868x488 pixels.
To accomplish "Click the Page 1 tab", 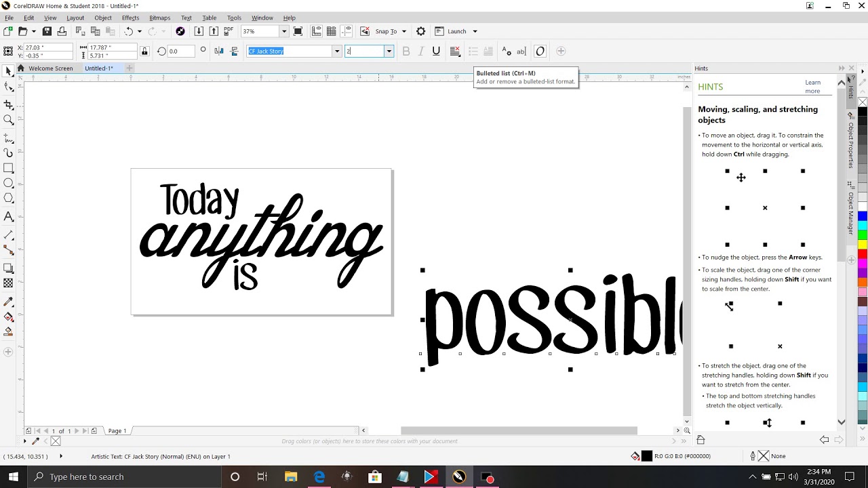I will [117, 430].
